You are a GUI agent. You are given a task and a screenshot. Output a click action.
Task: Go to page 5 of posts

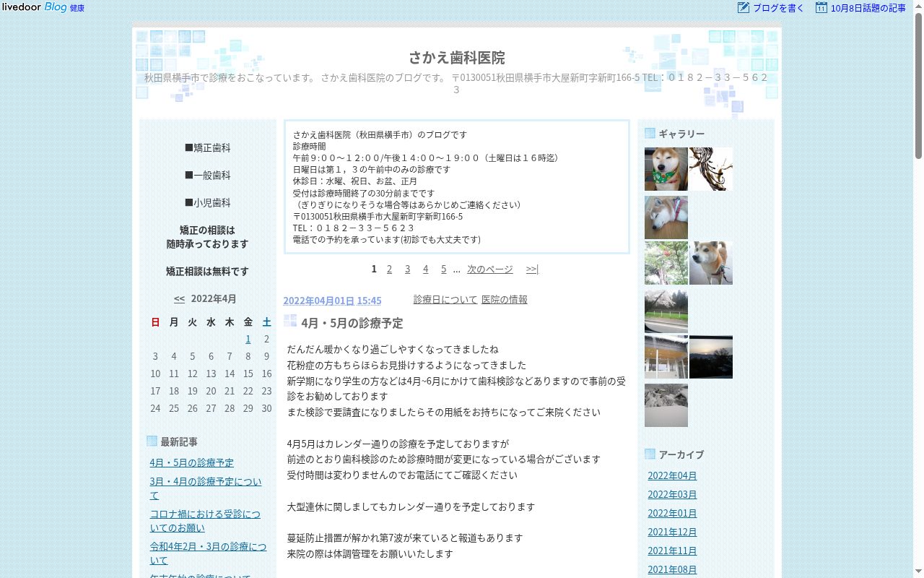coord(443,269)
